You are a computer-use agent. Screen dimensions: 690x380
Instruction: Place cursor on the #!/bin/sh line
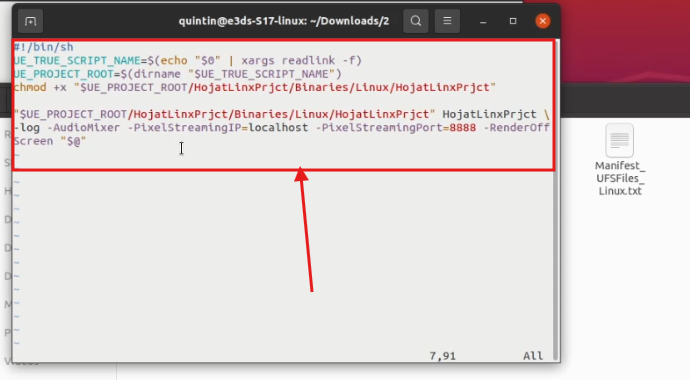[44, 47]
